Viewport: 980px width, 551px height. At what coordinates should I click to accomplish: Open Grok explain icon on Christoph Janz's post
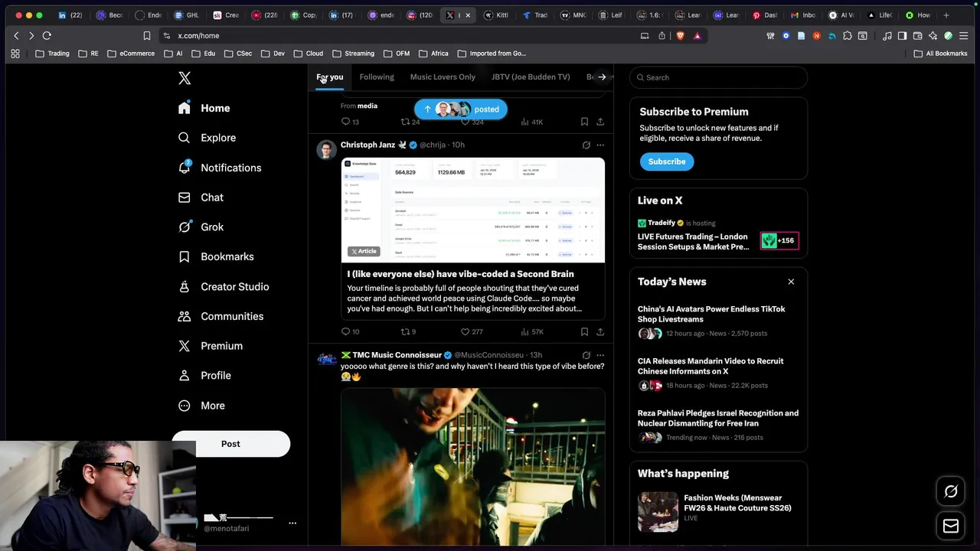click(586, 145)
